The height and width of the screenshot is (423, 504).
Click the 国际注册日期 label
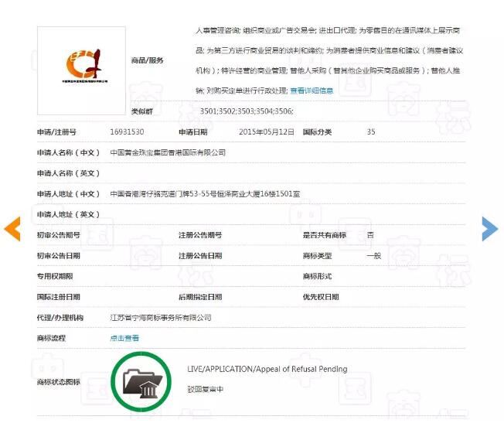58,297
